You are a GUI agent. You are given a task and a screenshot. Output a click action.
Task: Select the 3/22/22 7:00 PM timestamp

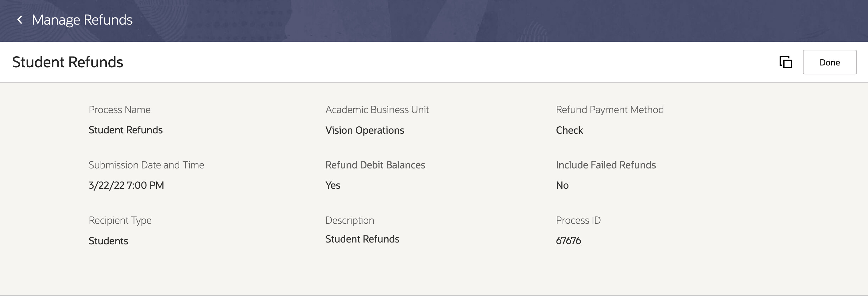pos(126,185)
